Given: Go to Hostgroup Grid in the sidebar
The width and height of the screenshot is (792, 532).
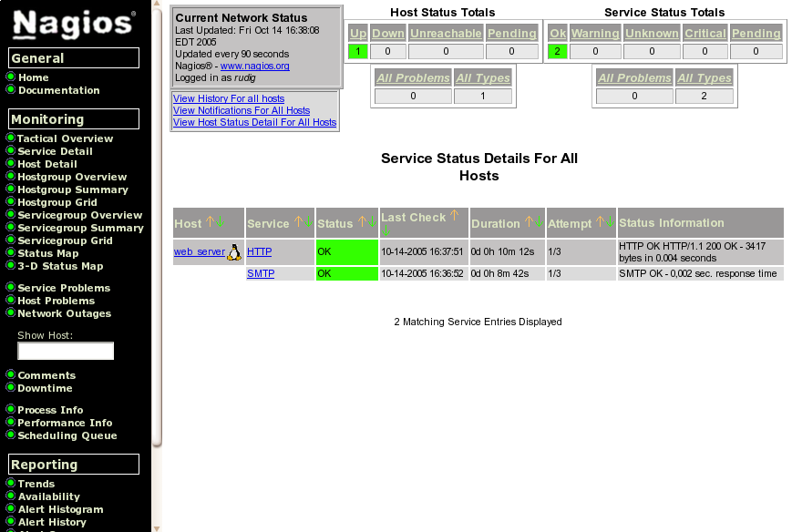Looking at the screenshot, I should [57, 202].
